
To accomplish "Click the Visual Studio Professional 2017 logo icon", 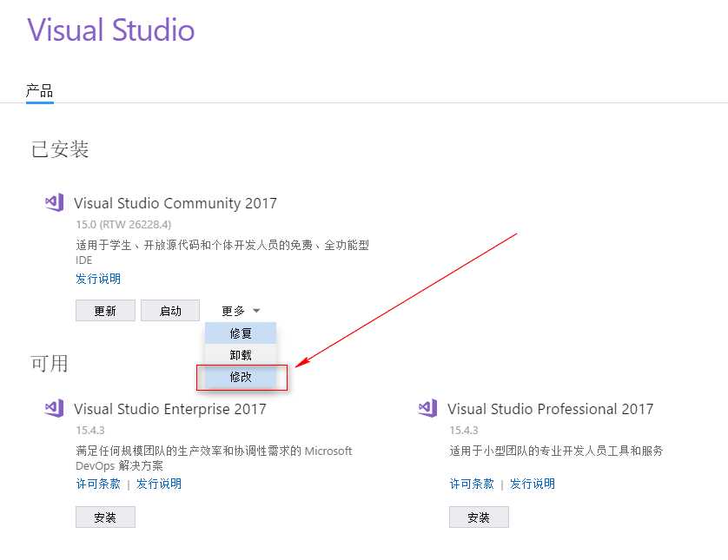I will pyautogui.click(x=427, y=408).
